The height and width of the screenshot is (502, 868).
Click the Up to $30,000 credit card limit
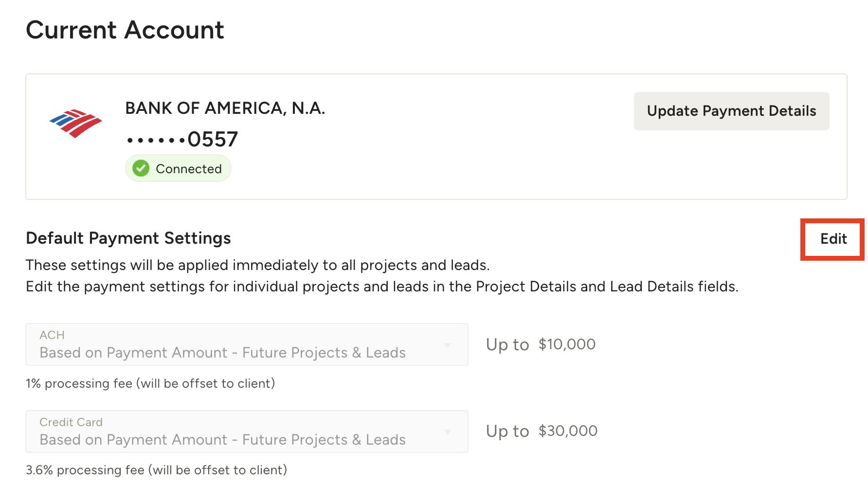pos(542,431)
